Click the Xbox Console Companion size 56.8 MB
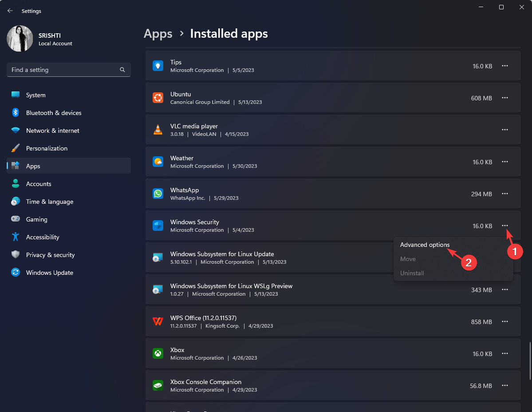Image resolution: width=532 pixels, height=412 pixels. click(x=481, y=386)
